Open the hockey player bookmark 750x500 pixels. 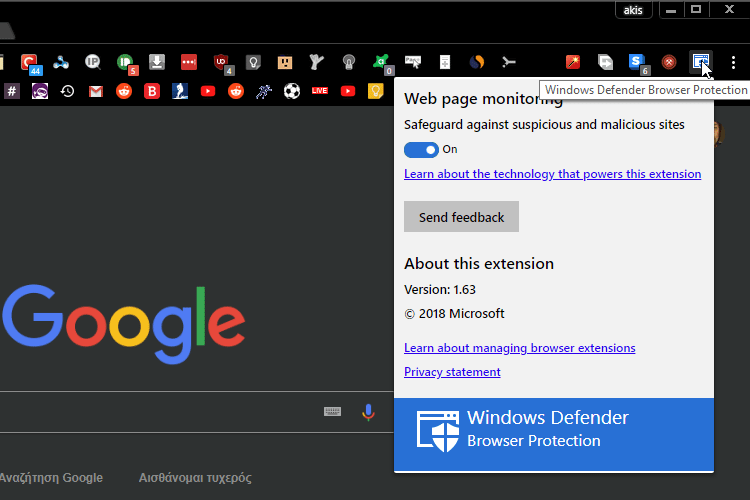[180, 91]
